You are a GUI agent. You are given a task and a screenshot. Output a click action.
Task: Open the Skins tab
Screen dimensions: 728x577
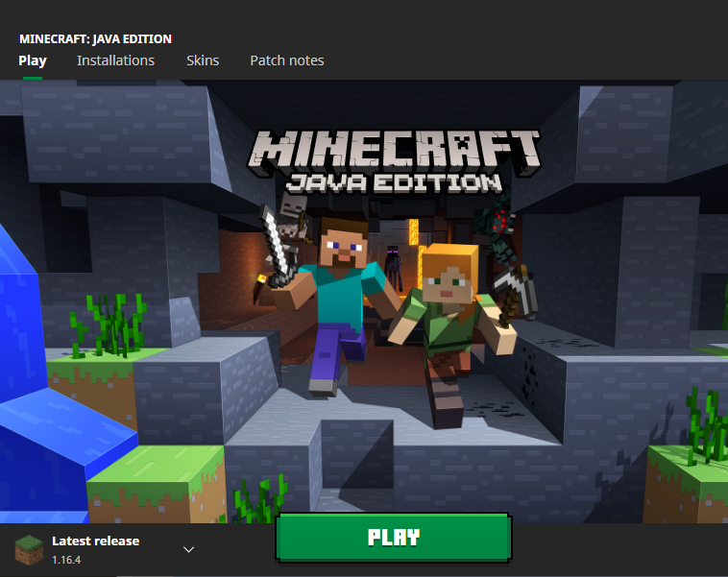coord(203,60)
